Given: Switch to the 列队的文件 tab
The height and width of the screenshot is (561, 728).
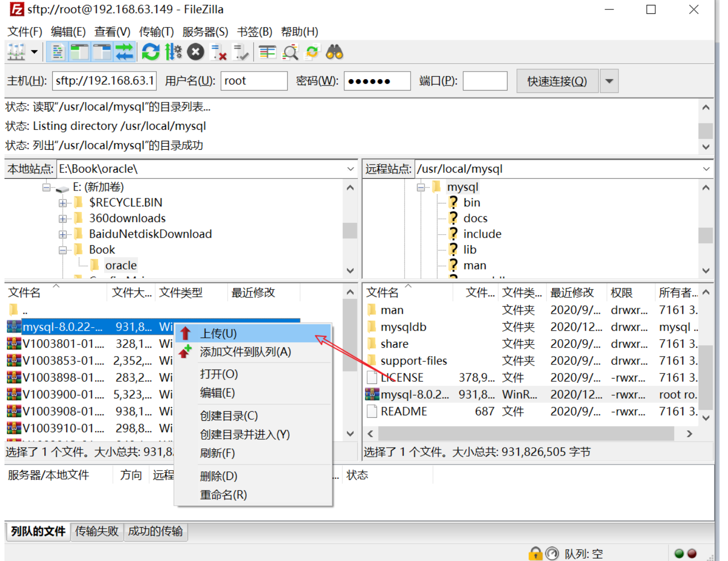Looking at the screenshot, I should pyautogui.click(x=38, y=532).
